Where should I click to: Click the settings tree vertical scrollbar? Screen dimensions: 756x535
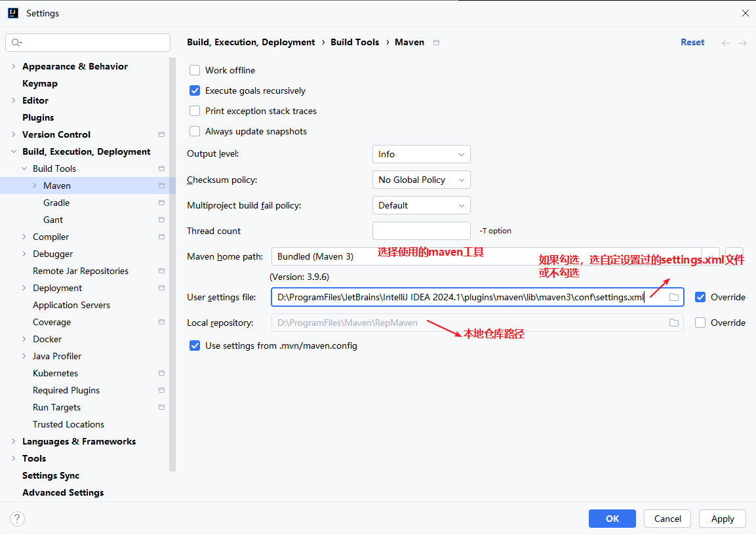point(172,264)
